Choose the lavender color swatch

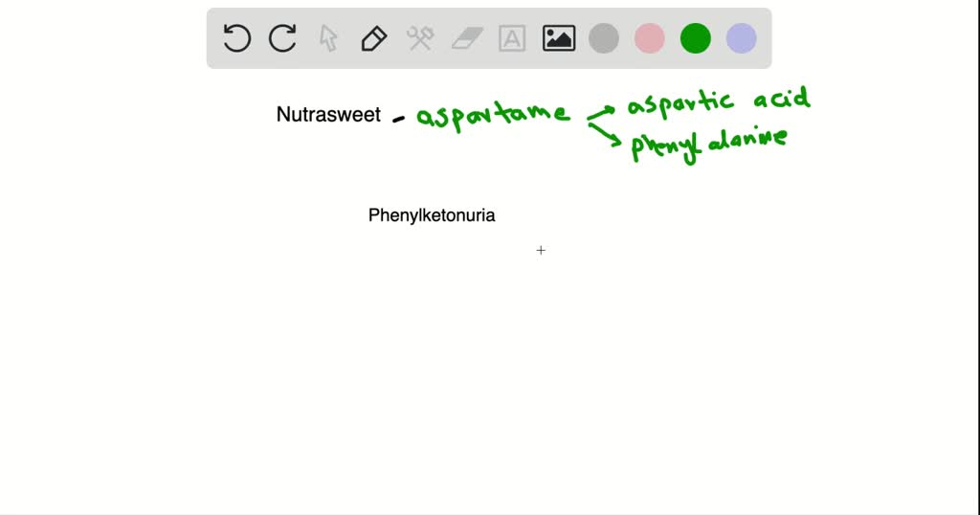742,38
